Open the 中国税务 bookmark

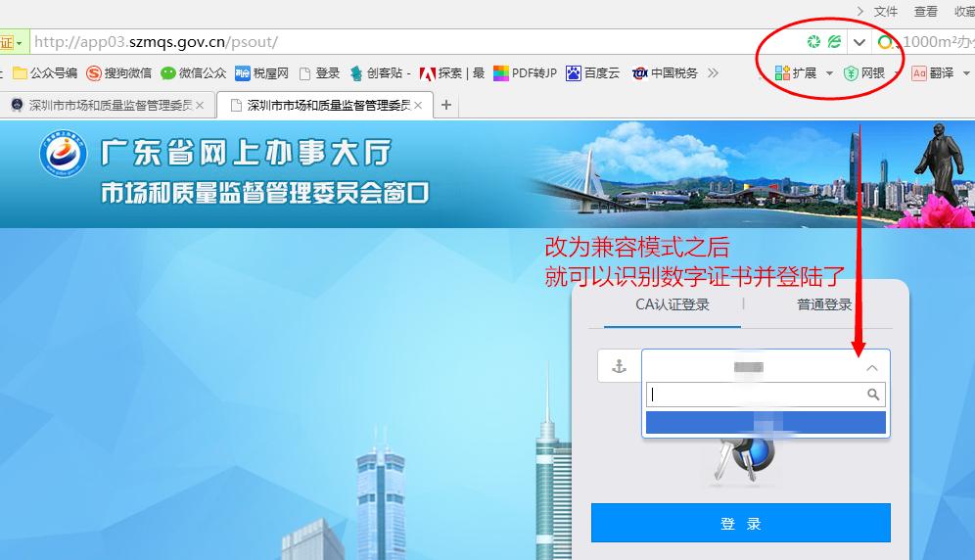[665, 73]
